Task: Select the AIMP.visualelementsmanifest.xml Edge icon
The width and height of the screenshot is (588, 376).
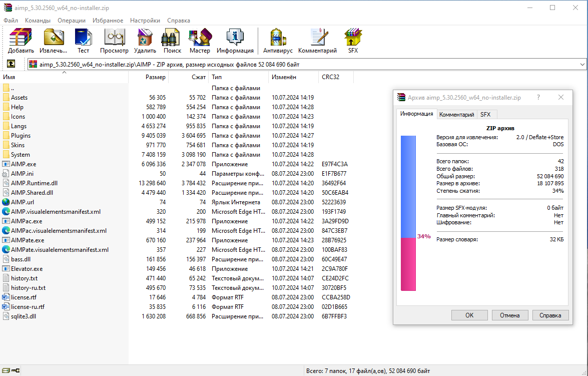Action: pos(6,211)
